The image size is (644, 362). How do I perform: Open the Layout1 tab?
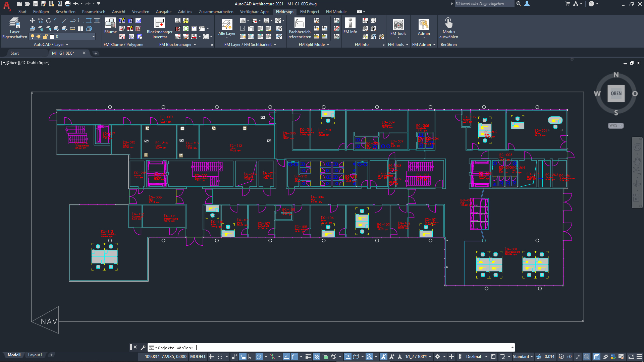pos(35,355)
